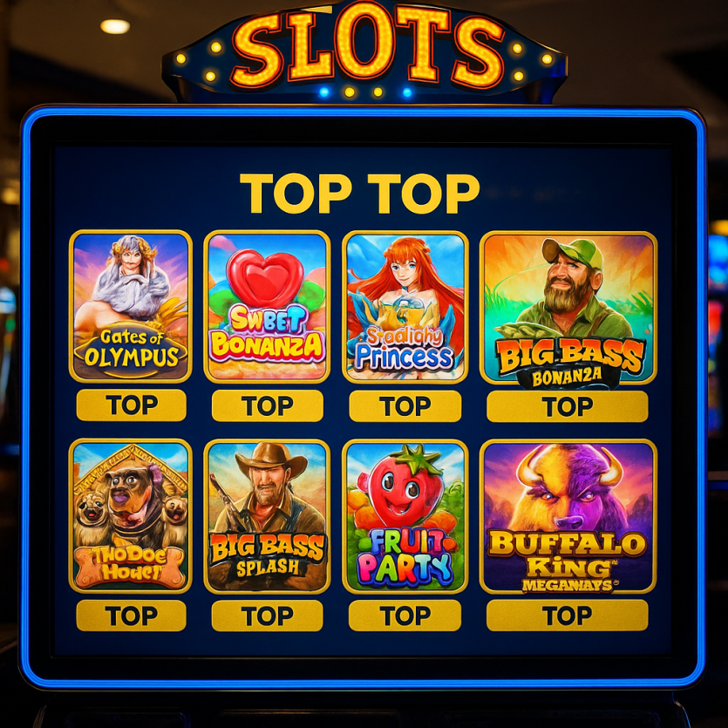Click TOP button below Sweet Bonanza
728x728 pixels.
268,405
